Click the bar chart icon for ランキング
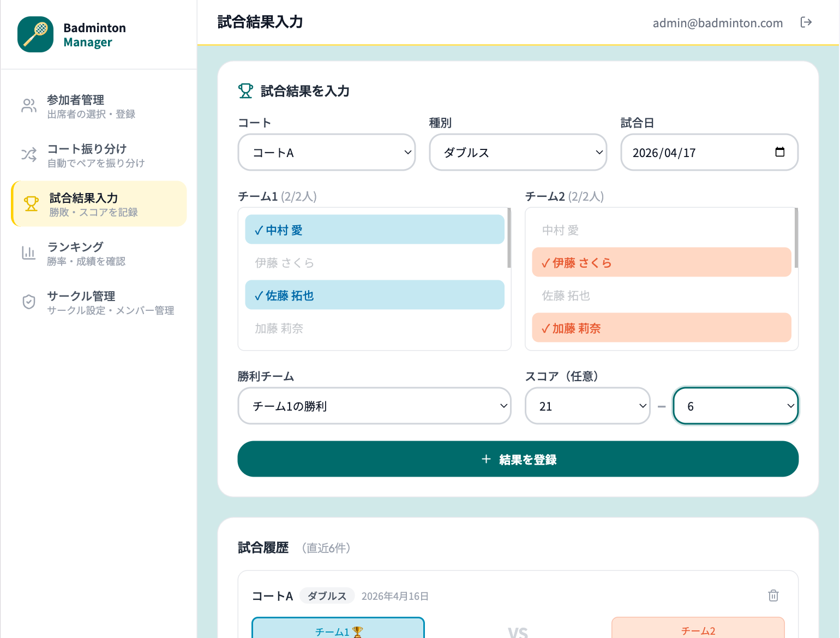Screen dimensions: 840x638 [29, 253]
